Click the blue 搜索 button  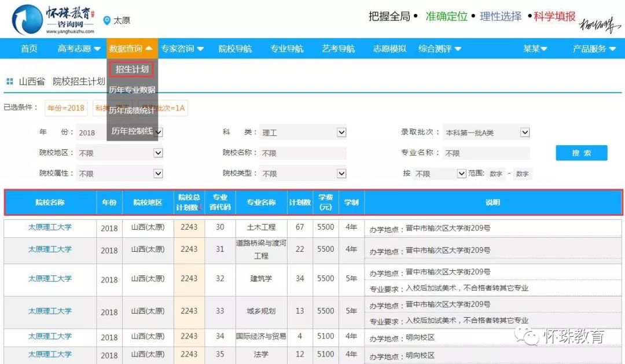pos(581,153)
